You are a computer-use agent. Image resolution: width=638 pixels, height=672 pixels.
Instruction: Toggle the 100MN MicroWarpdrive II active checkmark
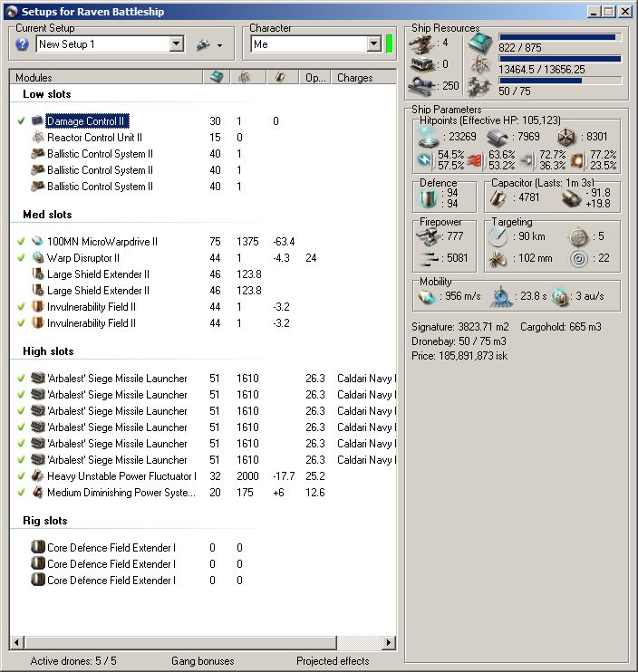coord(21,241)
